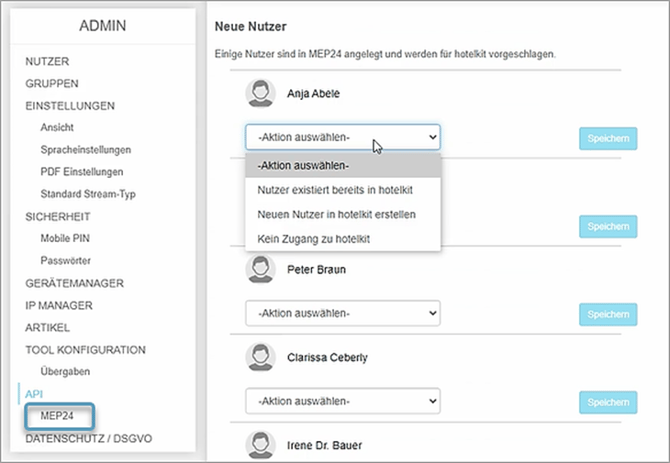This screenshot has width=670, height=463.
Task: Click Clarissa Ceberly's profile avatar
Action: click(x=260, y=358)
